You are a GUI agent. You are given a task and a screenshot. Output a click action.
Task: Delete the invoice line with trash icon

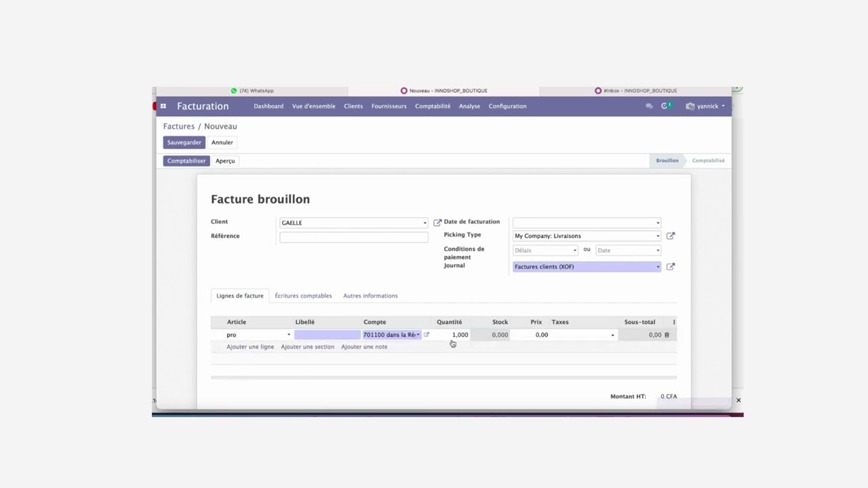[667, 335]
